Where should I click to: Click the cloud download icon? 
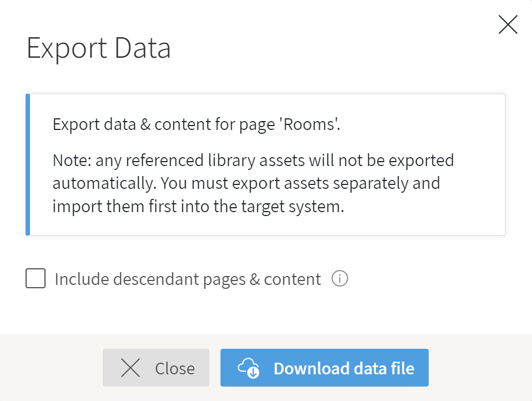click(249, 368)
